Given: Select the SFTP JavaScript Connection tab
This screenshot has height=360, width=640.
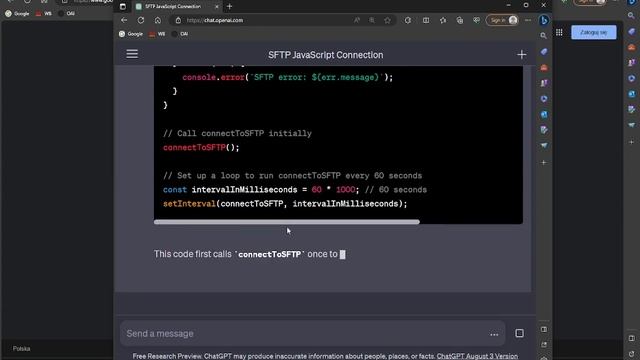Looking at the screenshot, I should click(173, 6).
